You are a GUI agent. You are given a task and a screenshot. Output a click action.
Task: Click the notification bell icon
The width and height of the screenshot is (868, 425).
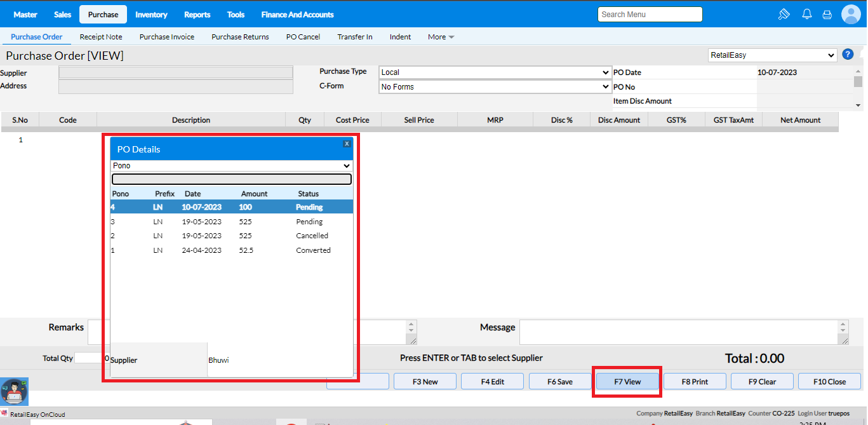click(x=807, y=14)
